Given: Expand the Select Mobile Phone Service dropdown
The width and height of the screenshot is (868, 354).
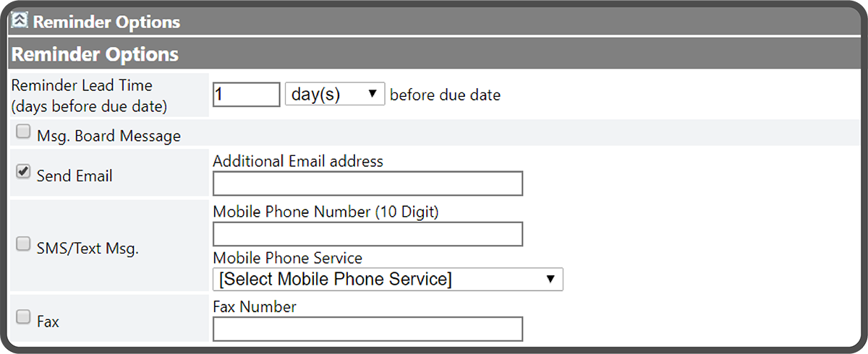Looking at the screenshot, I should click(x=388, y=280).
